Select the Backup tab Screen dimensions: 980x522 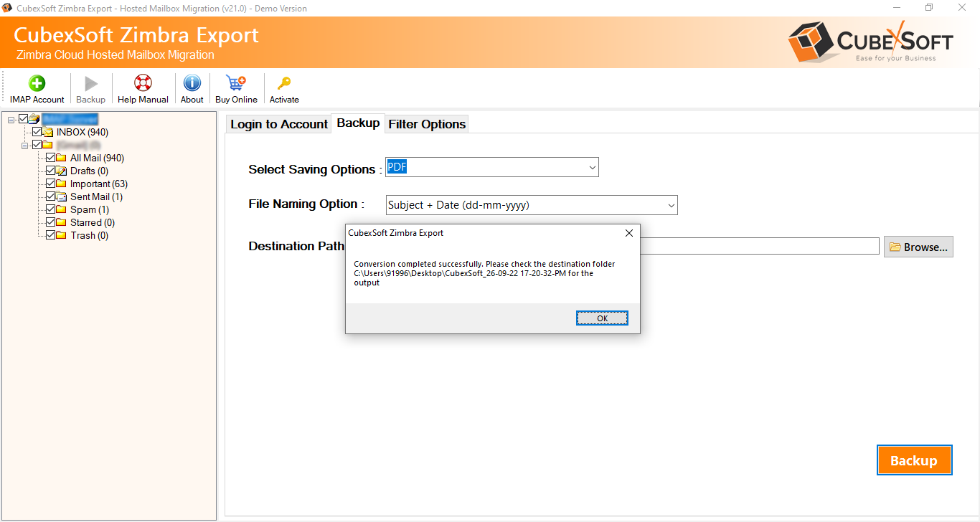[358, 123]
